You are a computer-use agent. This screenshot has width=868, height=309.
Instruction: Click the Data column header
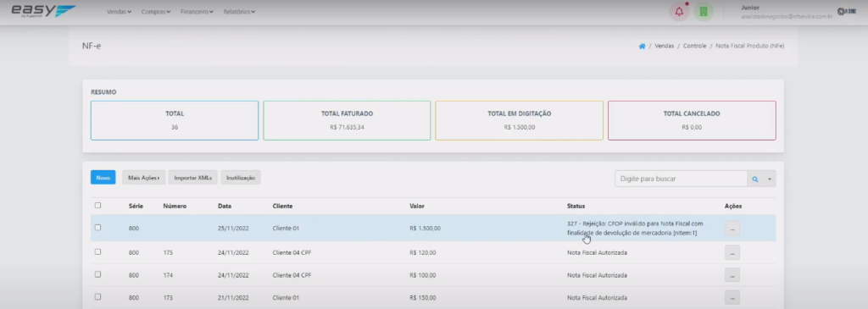point(225,207)
